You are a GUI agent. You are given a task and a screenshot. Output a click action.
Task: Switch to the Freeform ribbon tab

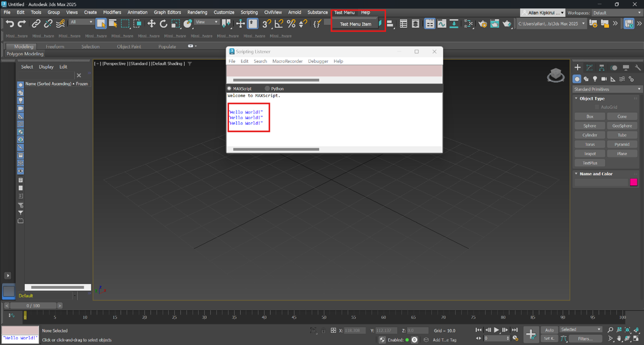55,46
